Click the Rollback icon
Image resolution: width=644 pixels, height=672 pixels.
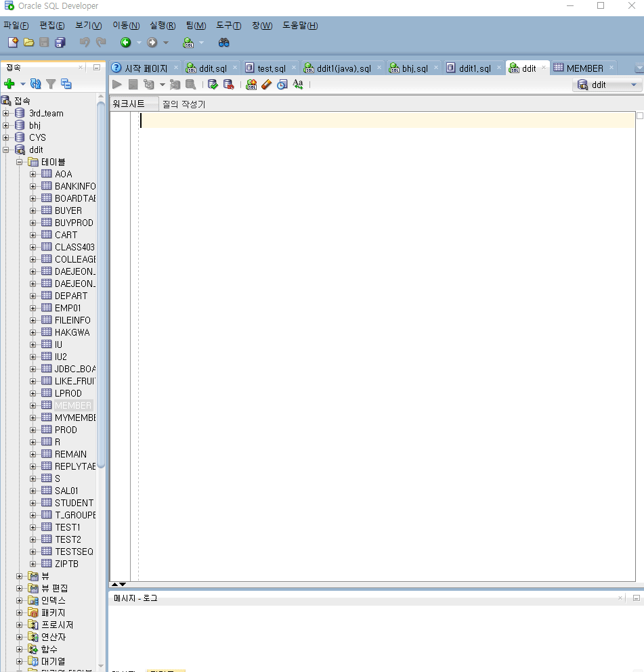tap(228, 85)
